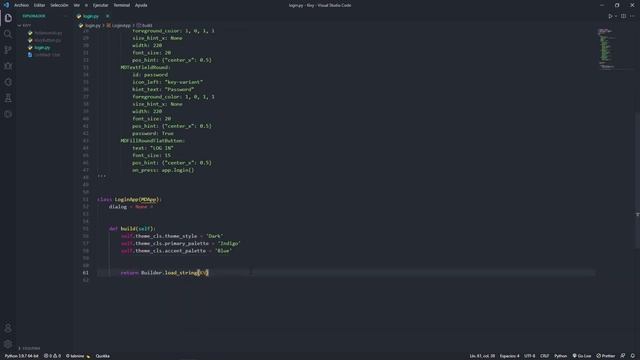Click the Prettier status bar item
This screenshot has height=360, width=640.
[606, 356]
